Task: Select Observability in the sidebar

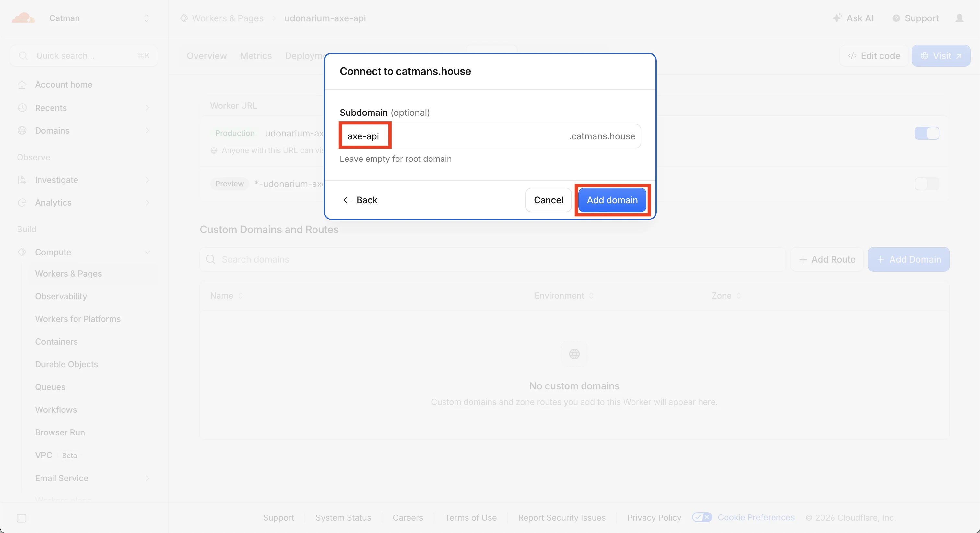Action: tap(61, 296)
